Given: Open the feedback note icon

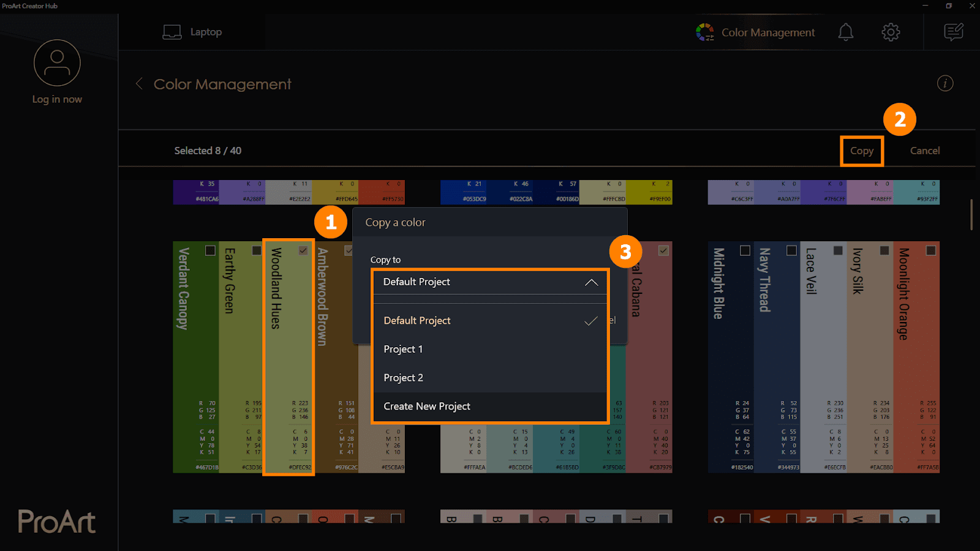Looking at the screenshot, I should [954, 32].
